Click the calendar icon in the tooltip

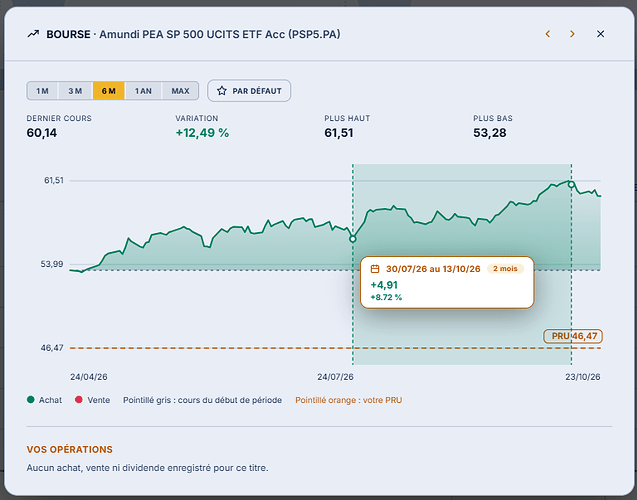point(375,269)
